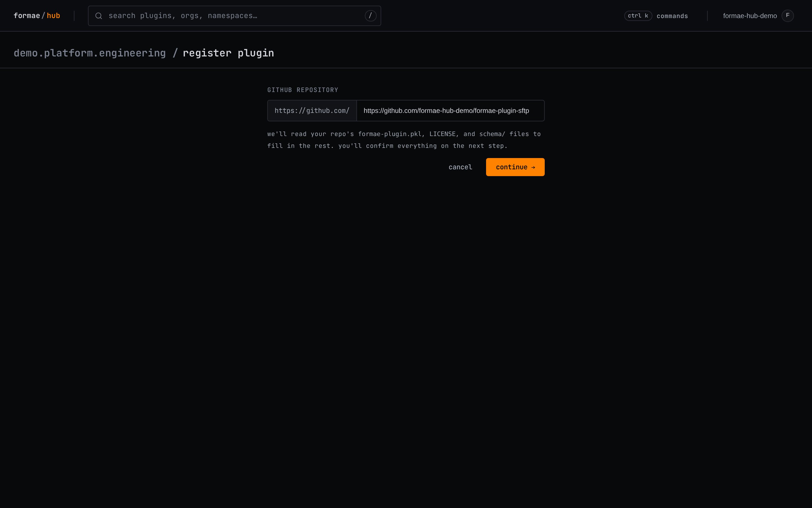Click the F user avatar
The width and height of the screenshot is (812, 508).
click(787, 16)
